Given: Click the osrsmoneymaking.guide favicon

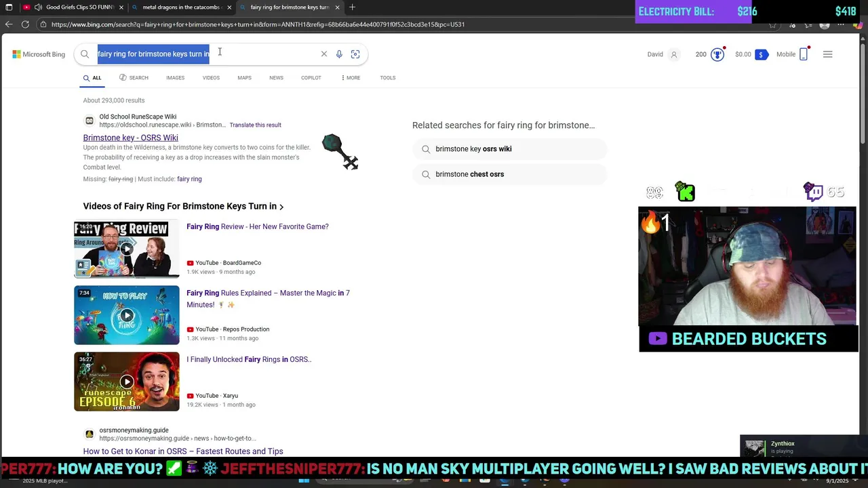Looking at the screenshot, I should click(x=89, y=434).
